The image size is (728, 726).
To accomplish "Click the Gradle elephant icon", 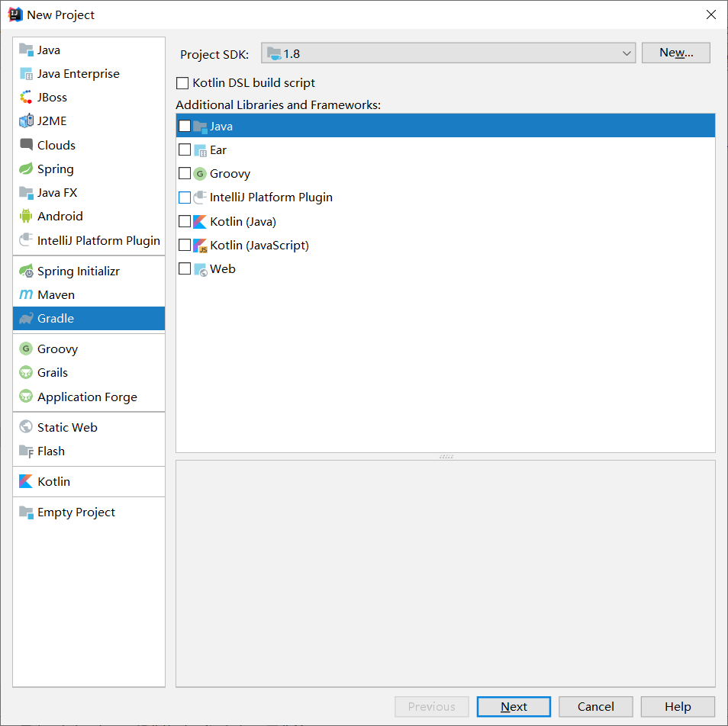I will point(26,318).
